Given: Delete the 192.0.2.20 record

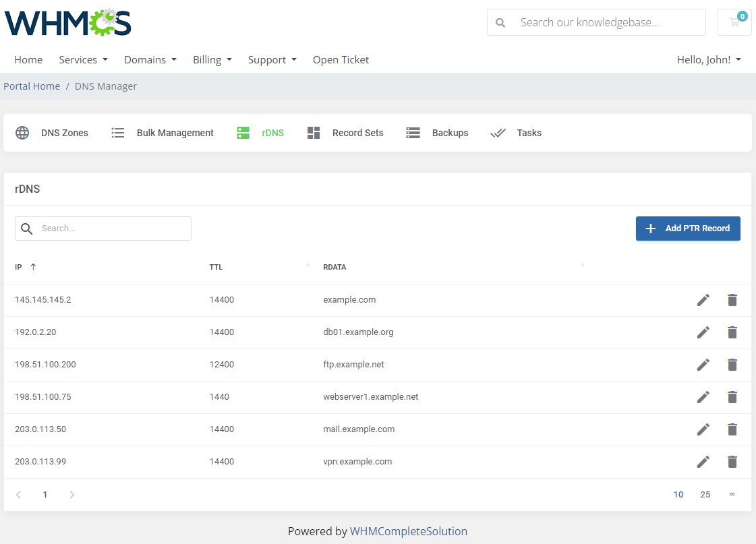Looking at the screenshot, I should click(x=732, y=332).
